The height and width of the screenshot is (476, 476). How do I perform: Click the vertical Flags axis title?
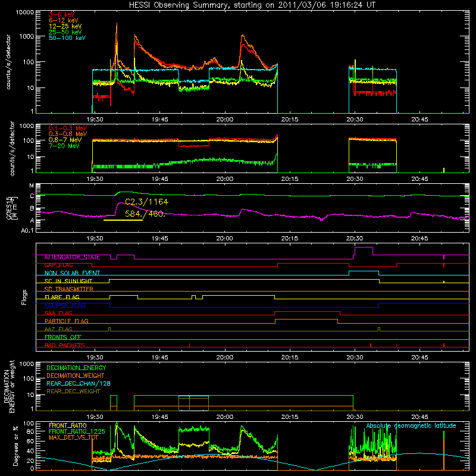click(x=24, y=297)
